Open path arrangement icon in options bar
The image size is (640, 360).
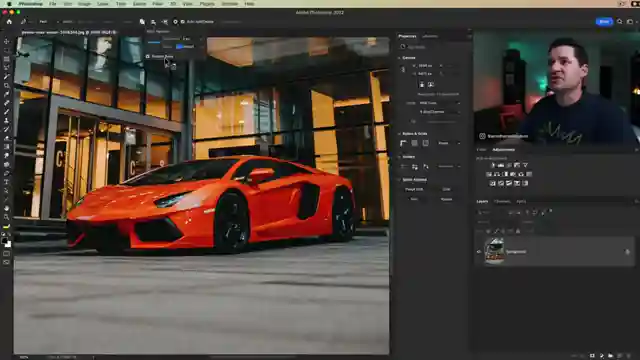(x=164, y=22)
